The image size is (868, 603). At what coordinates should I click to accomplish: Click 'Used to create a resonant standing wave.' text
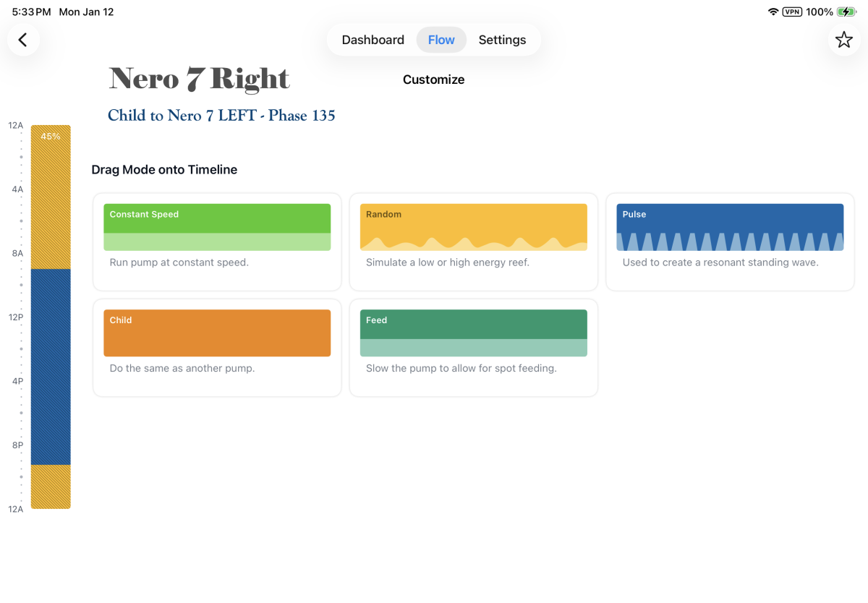coord(720,262)
